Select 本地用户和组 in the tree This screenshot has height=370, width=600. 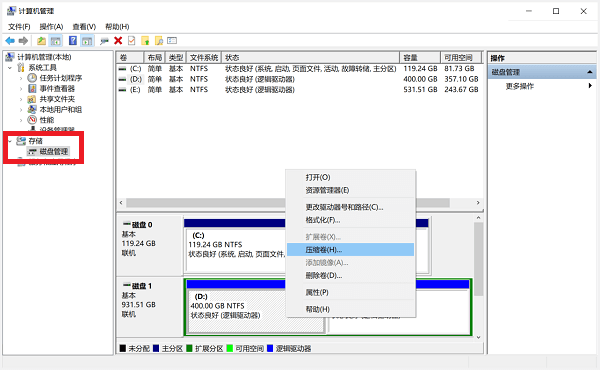pos(61,109)
